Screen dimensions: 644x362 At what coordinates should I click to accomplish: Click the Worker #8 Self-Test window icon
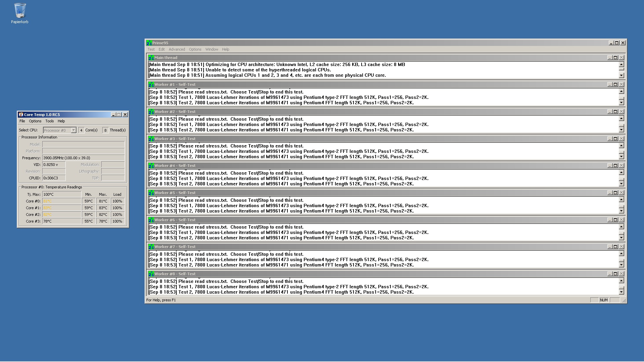tap(151, 274)
